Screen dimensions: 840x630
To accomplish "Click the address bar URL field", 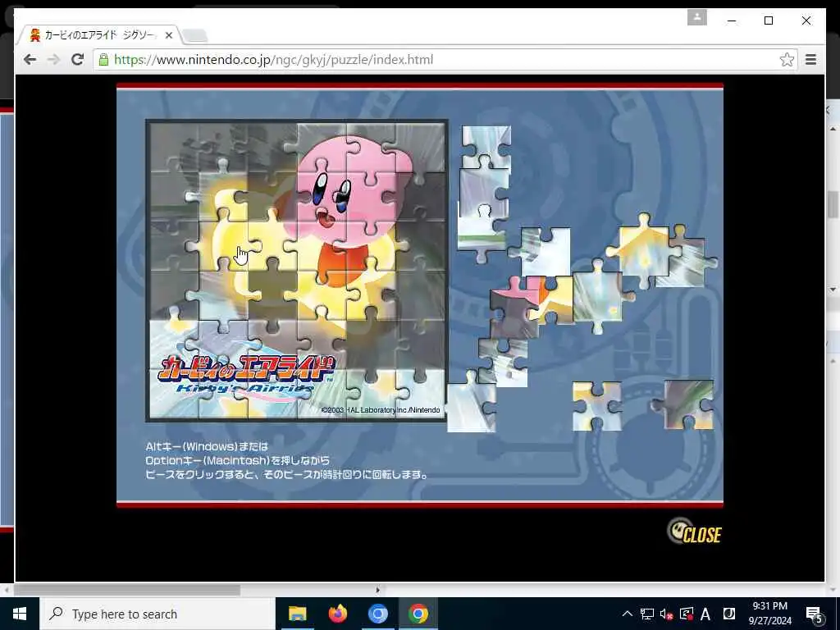I will point(445,59).
